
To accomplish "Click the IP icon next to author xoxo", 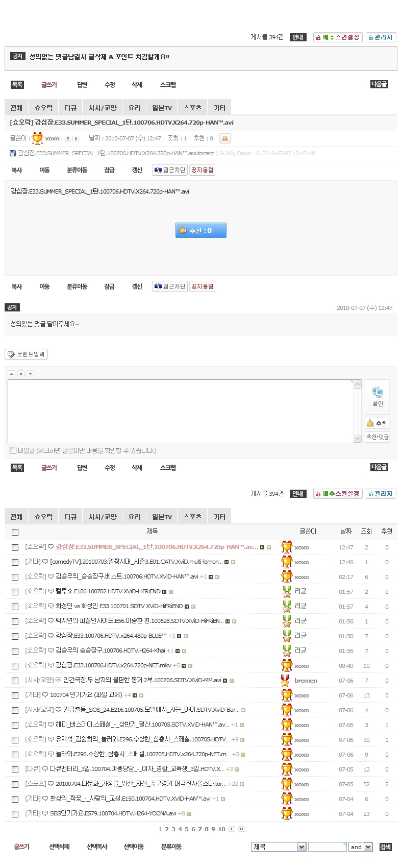I will 67,138.
